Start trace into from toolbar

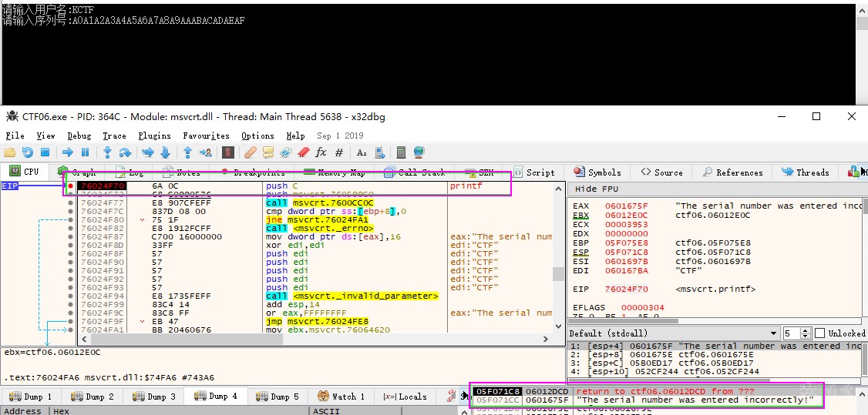148,152
